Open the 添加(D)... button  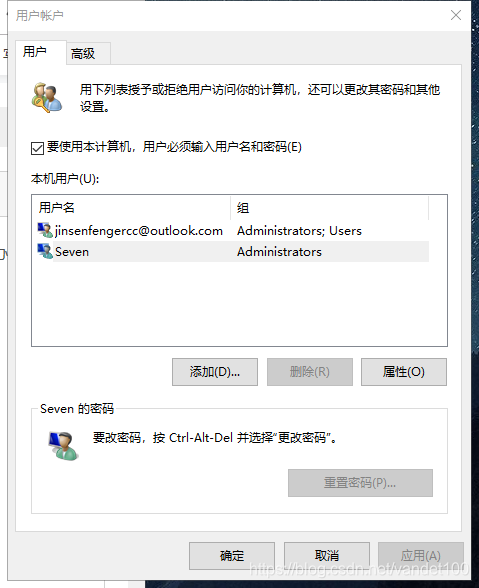point(215,372)
